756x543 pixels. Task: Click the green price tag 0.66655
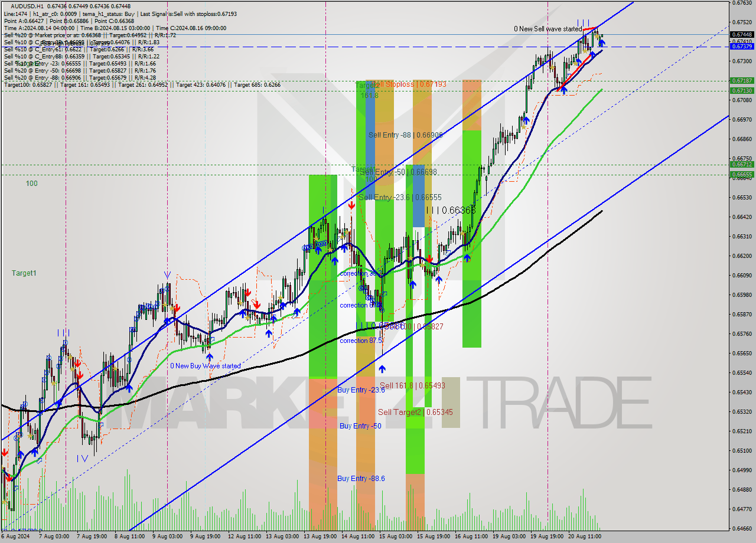click(x=742, y=174)
